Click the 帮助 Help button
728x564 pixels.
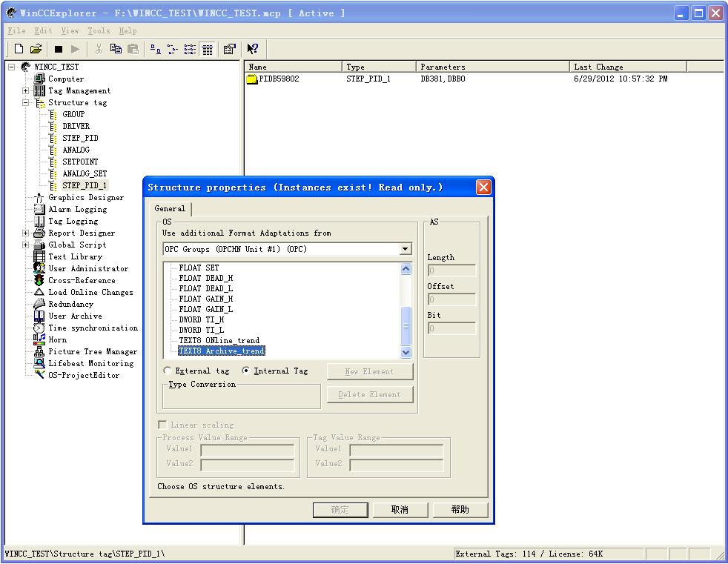(460, 510)
